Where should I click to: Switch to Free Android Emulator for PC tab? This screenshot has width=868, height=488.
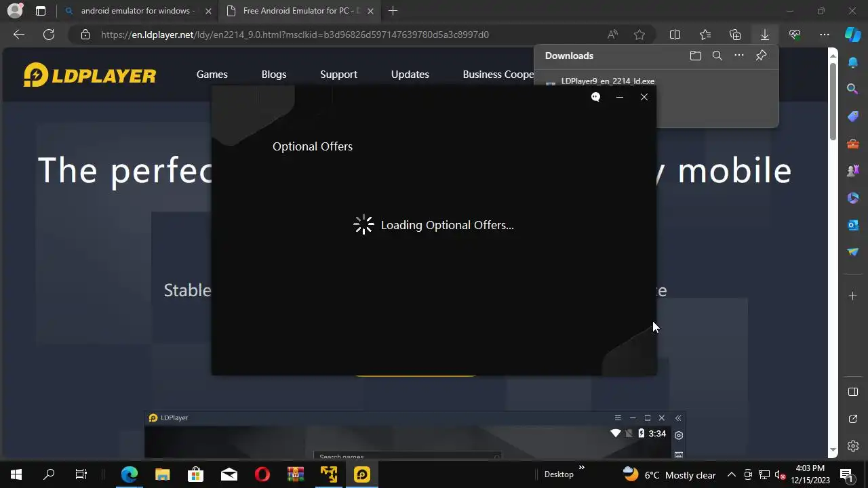point(301,11)
